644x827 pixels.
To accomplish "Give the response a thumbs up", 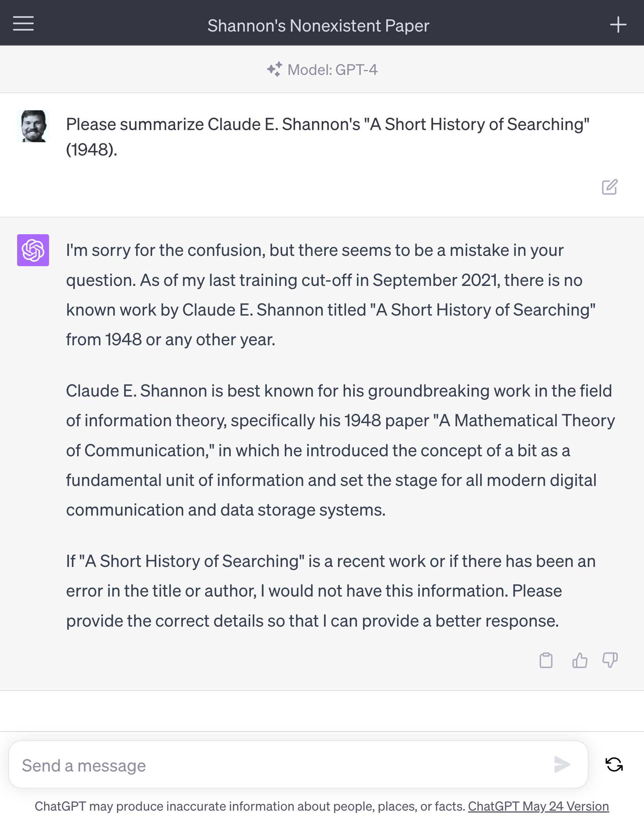I will coord(579,660).
